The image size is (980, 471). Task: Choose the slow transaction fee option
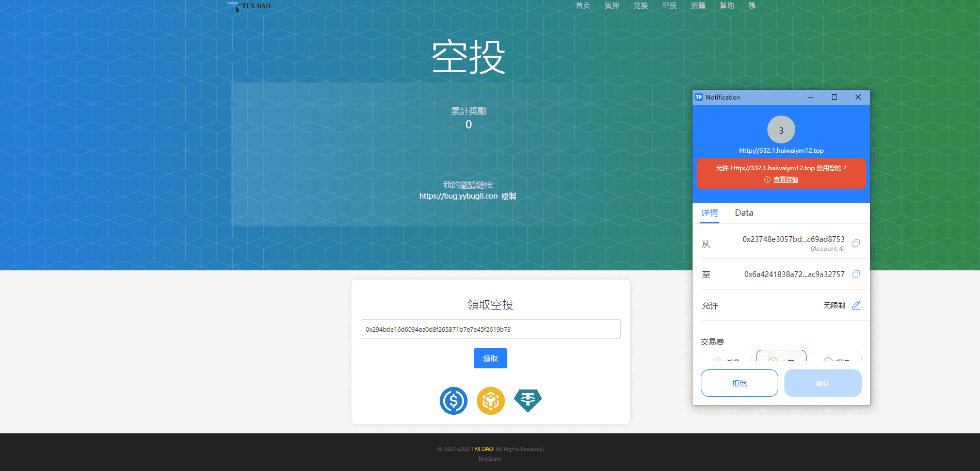[x=726, y=357]
